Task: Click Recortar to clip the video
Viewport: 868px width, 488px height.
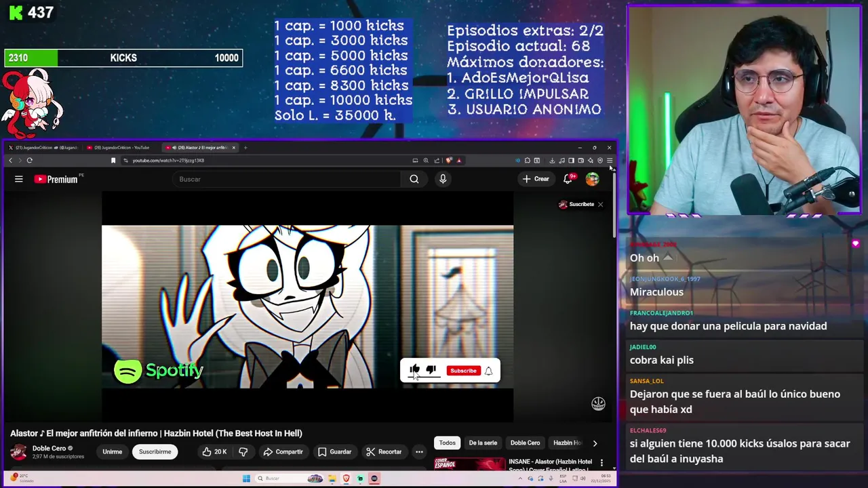Action: [x=384, y=451]
